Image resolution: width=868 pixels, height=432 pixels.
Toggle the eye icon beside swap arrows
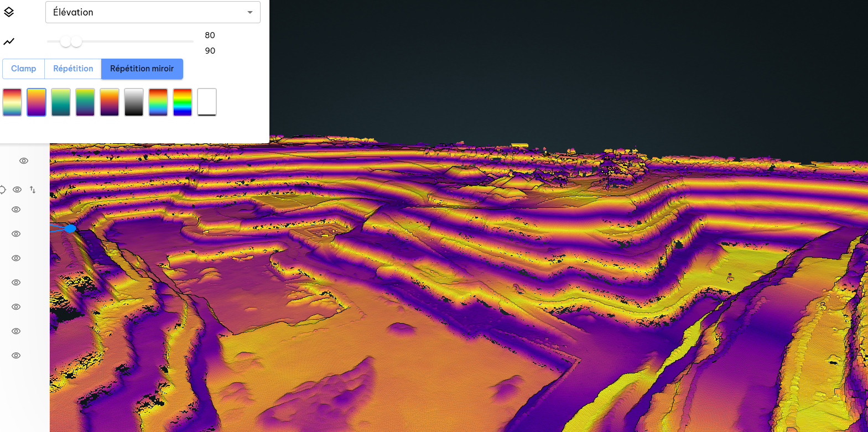(x=17, y=190)
